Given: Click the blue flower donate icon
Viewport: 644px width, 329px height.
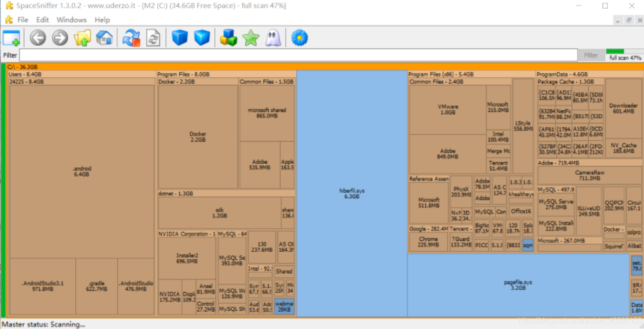Looking at the screenshot, I should point(300,38).
